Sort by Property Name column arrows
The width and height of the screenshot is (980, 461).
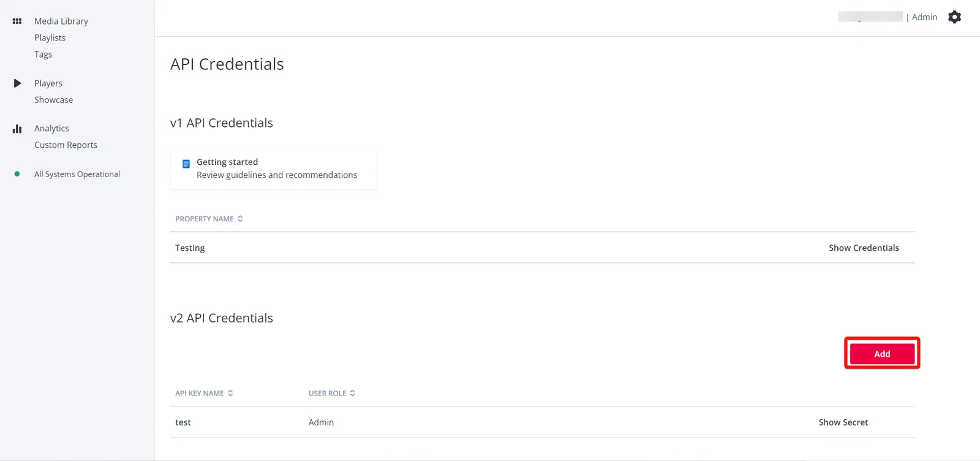tap(240, 219)
